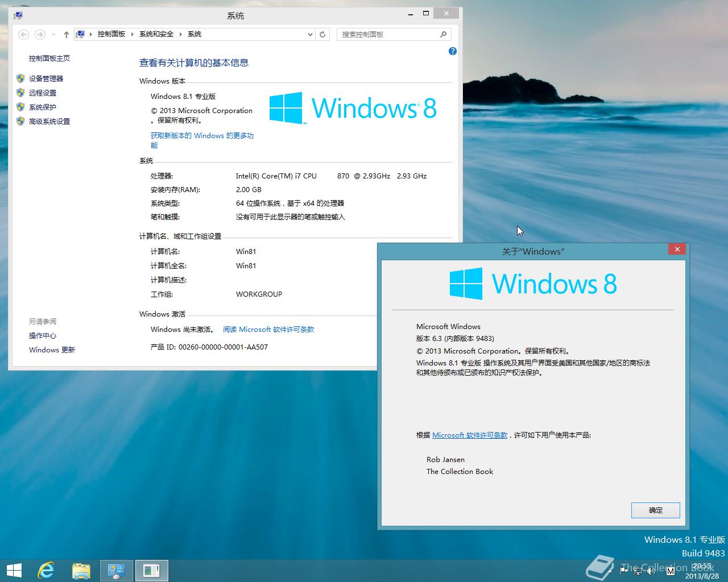Click product ID 00260-00000-00001-AA507
Image resolution: width=728 pixels, height=582 pixels.
click(x=223, y=347)
